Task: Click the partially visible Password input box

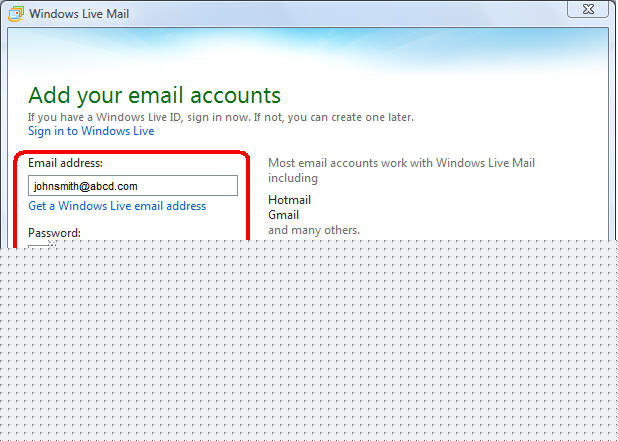Action: [40, 244]
